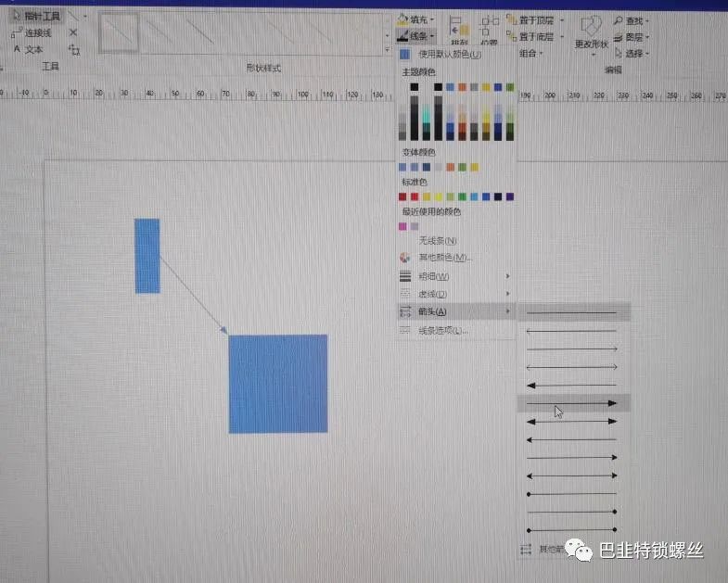This screenshot has height=583, width=728.
Task: Pick the green theme color swatch
Action: point(510,87)
